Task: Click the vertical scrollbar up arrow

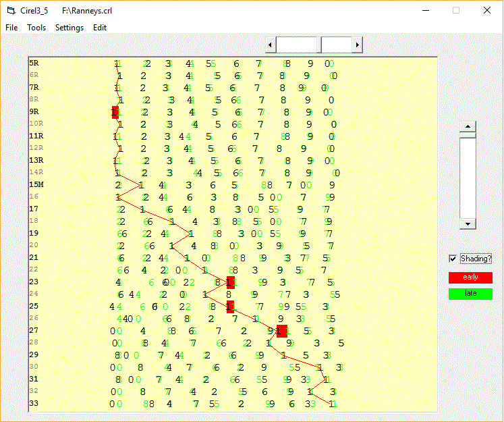Action: click(x=468, y=126)
